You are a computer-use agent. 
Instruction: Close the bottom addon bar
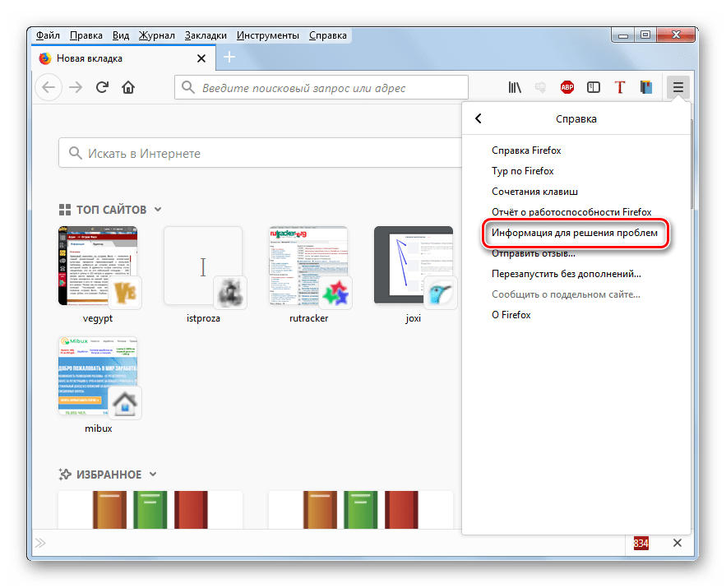click(x=677, y=543)
